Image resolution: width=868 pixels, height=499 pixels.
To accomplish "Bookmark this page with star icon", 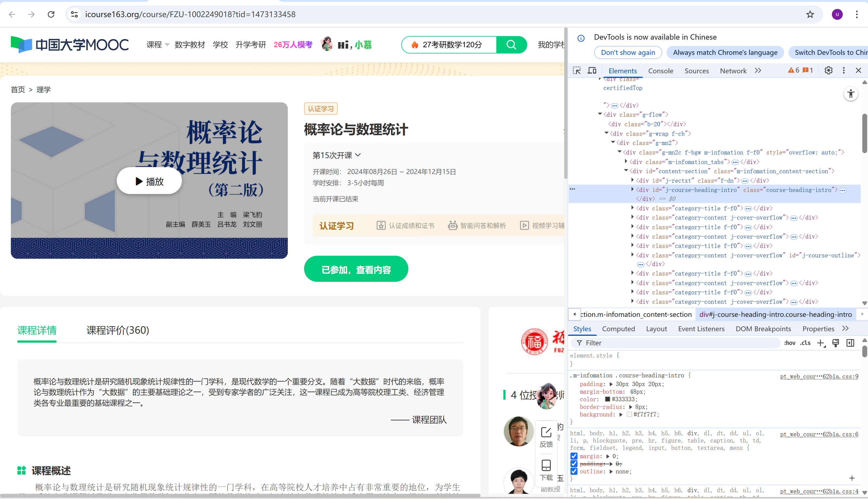I will pyautogui.click(x=810, y=14).
